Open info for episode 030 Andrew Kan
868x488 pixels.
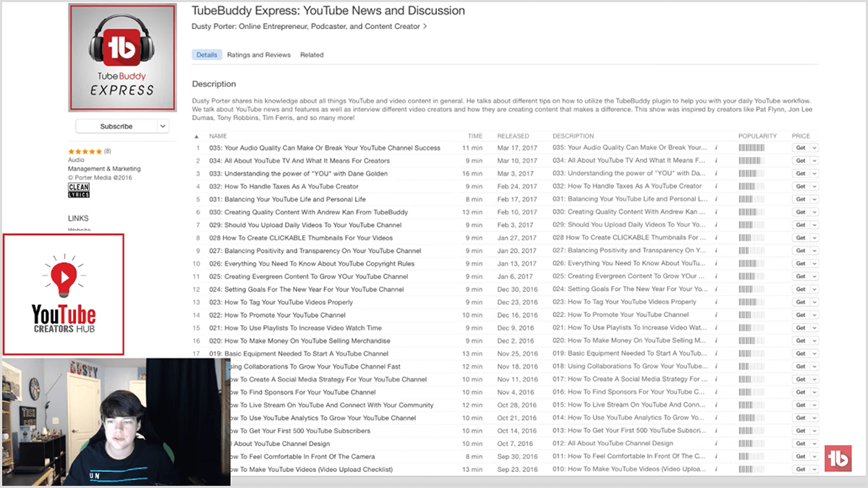tap(715, 212)
